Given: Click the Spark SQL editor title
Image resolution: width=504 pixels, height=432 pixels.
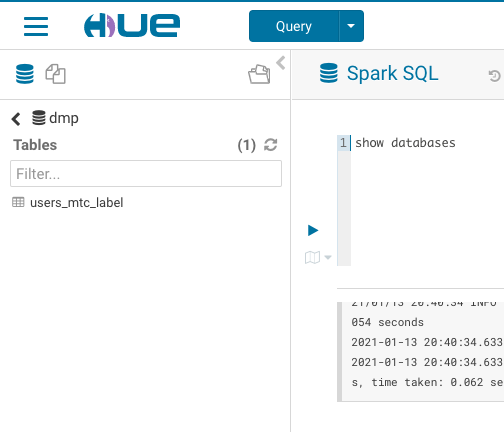Looking at the screenshot, I should [x=392, y=73].
